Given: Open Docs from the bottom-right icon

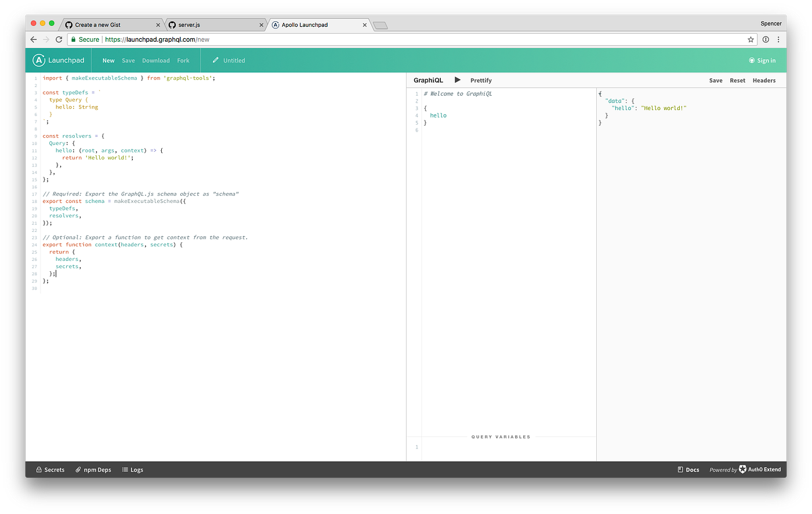Looking at the screenshot, I should [x=680, y=469].
